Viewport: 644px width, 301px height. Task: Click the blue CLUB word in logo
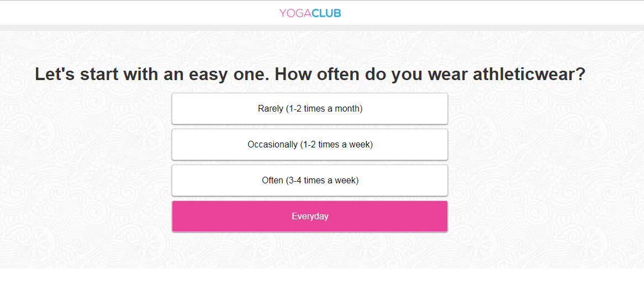click(x=326, y=13)
